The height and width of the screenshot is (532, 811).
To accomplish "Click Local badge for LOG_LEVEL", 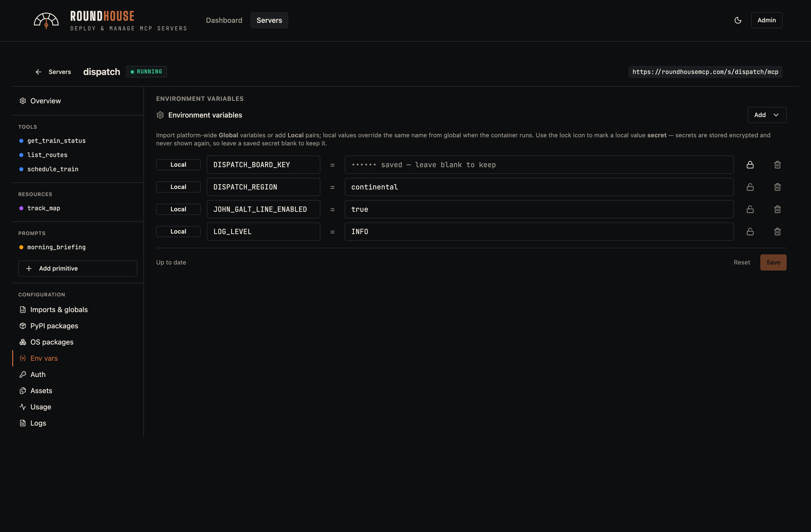I will click(x=178, y=232).
